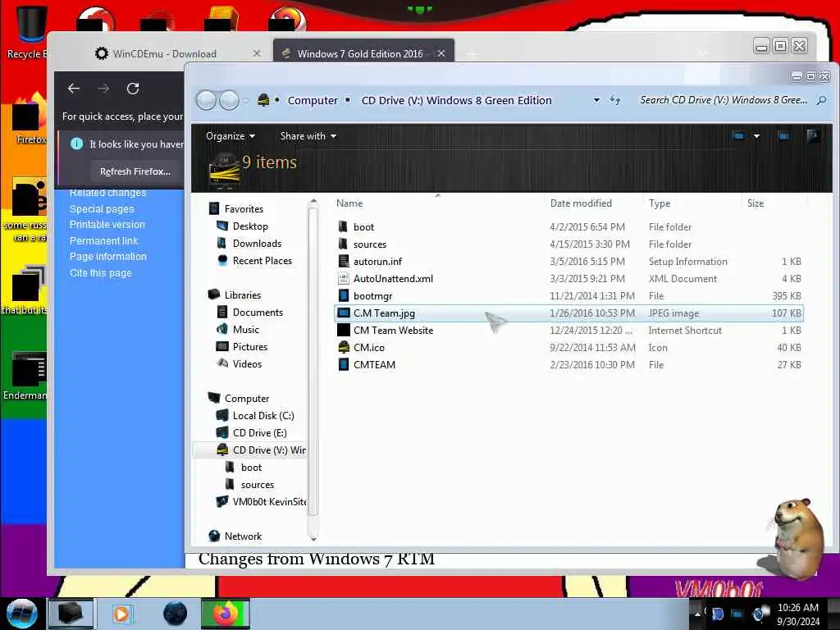
Task: Click the 395 KB size cell
Action: tap(787, 295)
